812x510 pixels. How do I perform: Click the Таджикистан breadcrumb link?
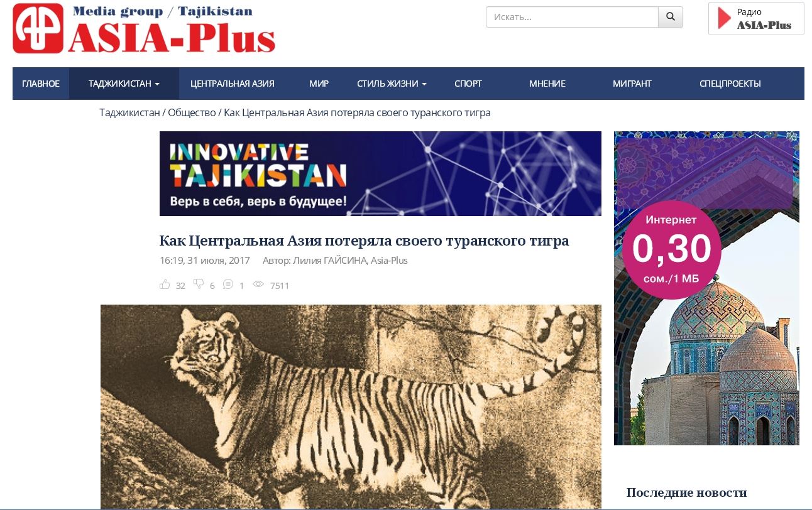pos(129,113)
